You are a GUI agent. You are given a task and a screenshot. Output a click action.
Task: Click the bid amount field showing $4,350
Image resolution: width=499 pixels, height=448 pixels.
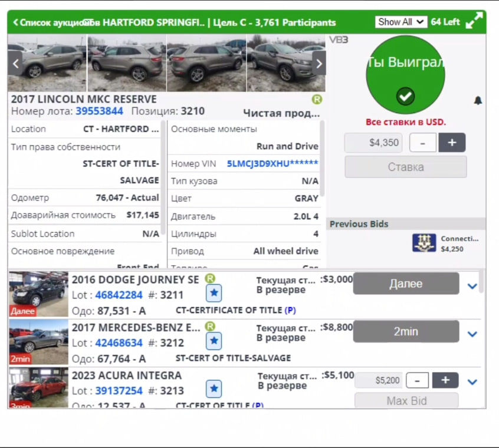tap(373, 143)
